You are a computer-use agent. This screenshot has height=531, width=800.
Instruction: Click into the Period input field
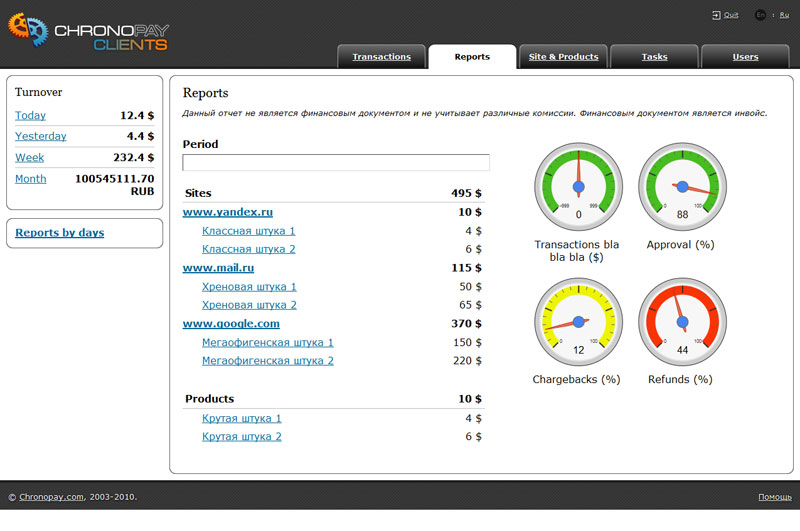336,163
